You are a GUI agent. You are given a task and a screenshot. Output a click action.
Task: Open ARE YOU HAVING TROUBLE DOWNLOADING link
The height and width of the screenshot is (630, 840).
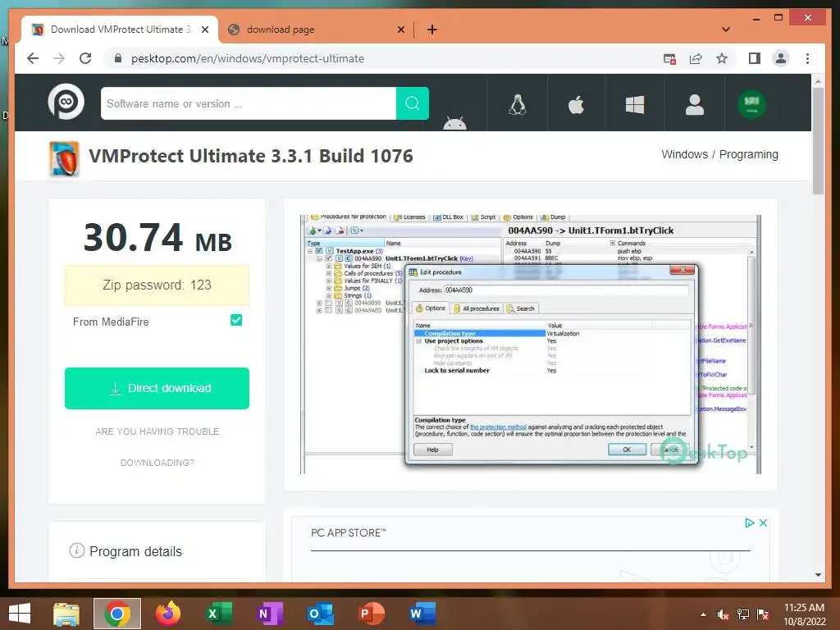157,447
